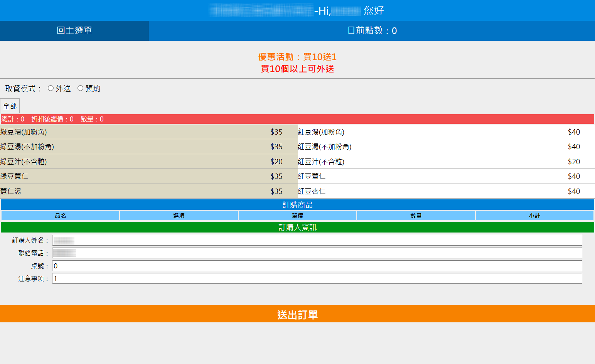Click the 訂購人姓名 input field

pyautogui.click(x=317, y=241)
